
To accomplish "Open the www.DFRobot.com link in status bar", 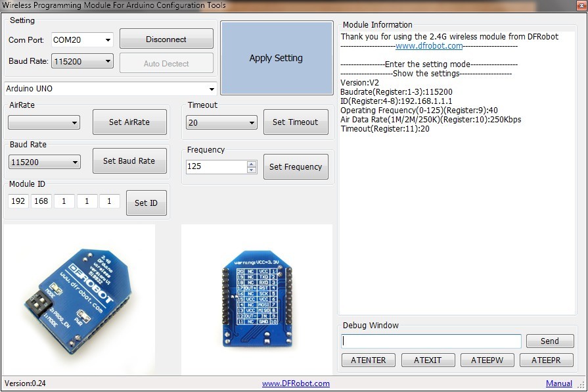I will coord(296,383).
